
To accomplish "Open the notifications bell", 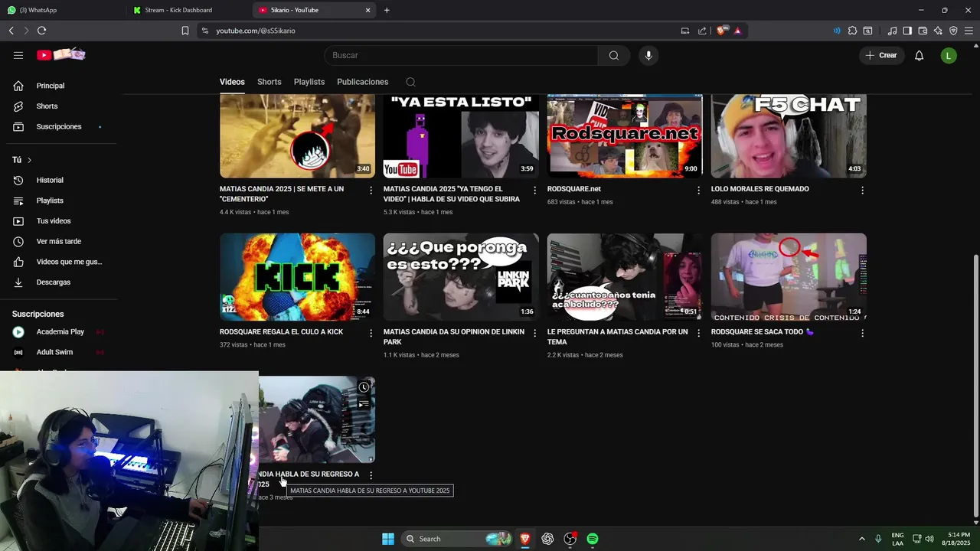I will point(919,55).
